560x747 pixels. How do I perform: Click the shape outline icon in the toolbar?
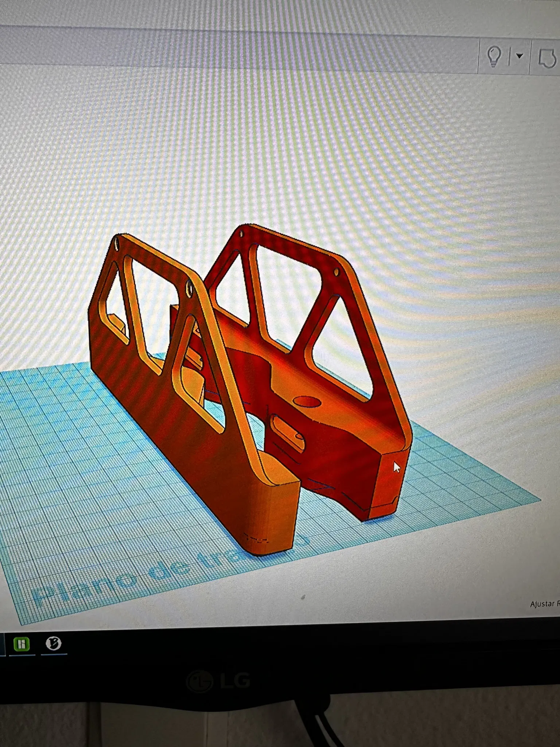point(547,58)
